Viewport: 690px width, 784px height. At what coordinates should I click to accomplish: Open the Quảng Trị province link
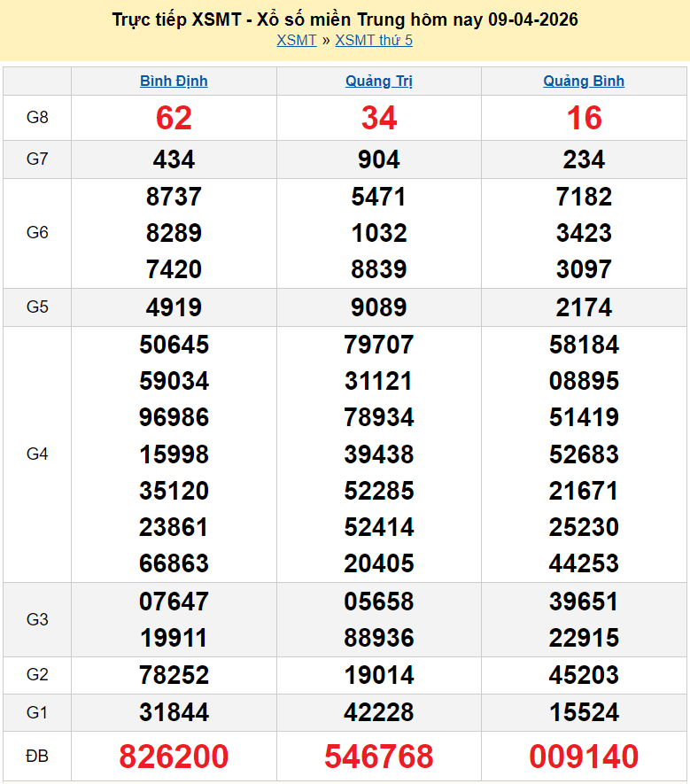379,81
